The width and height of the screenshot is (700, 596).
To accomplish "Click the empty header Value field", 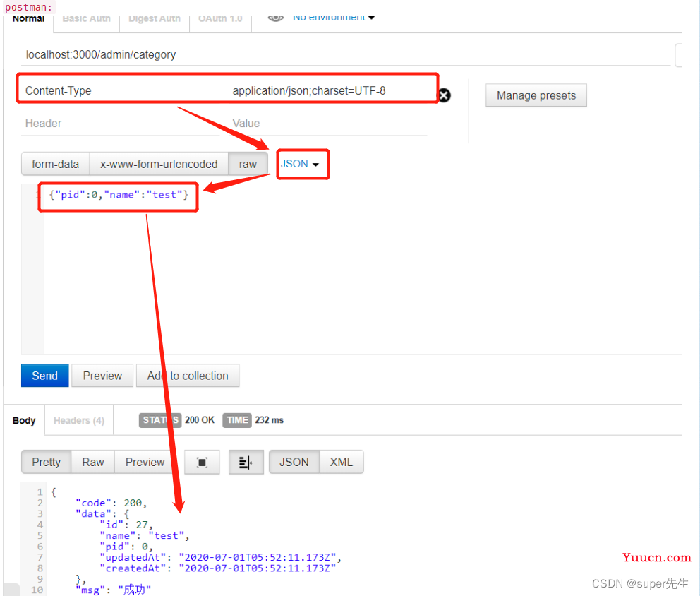I will pyautogui.click(x=329, y=124).
